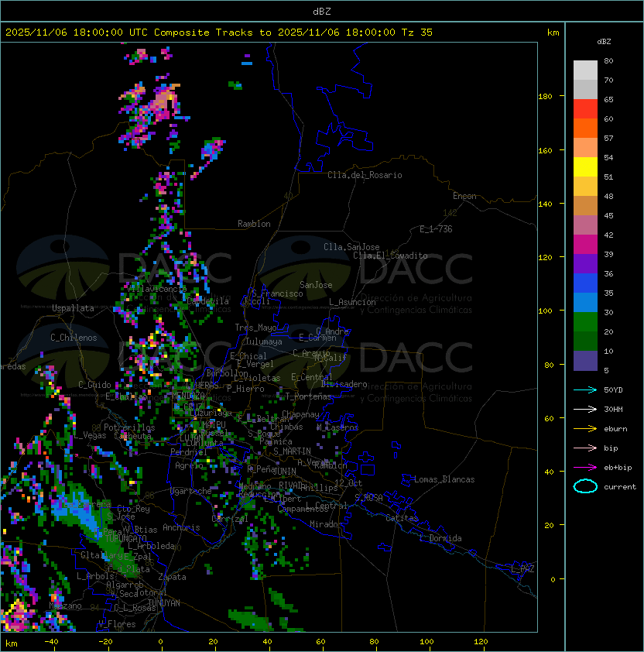This screenshot has width=644, height=652.
Task: Click the 'Clla.del_Rosario' map label
Action: [365, 175]
